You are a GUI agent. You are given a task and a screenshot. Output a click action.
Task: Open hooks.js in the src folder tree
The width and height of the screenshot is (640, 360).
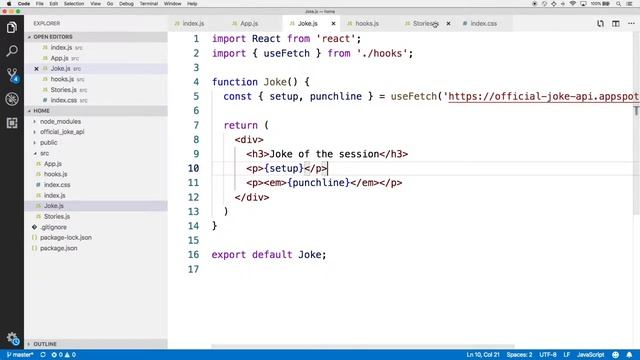56,174
